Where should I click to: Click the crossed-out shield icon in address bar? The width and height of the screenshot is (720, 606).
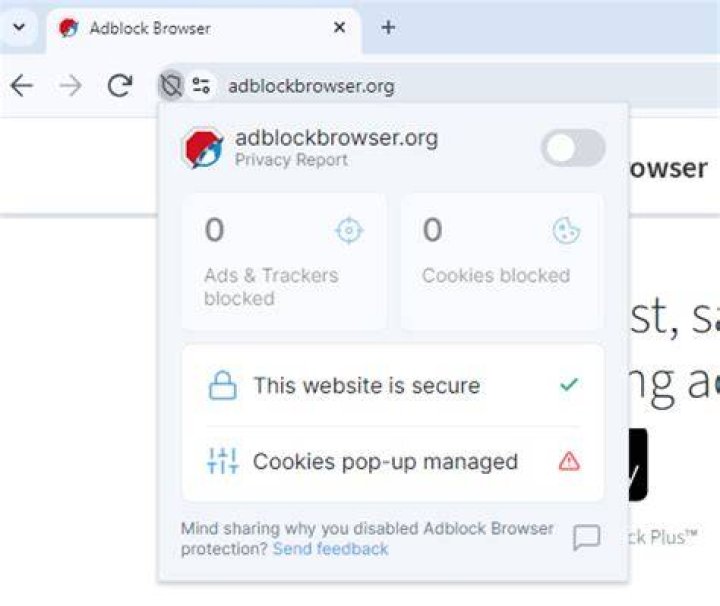(171, 85)
